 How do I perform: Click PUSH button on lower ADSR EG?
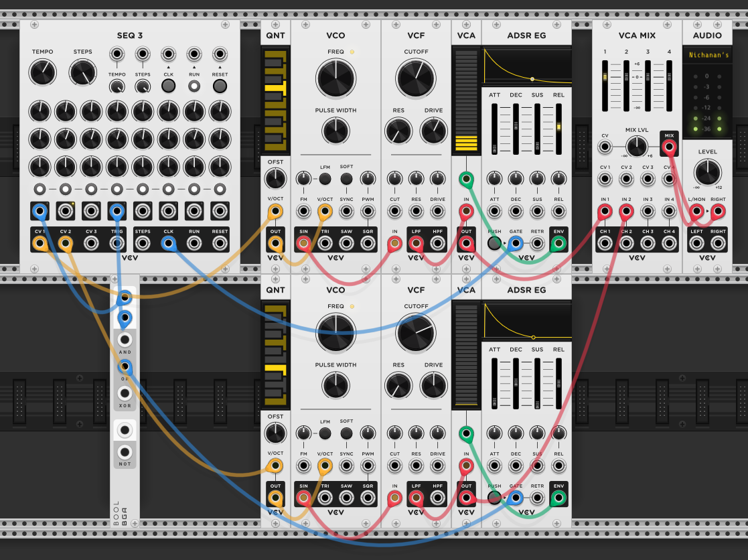(494, 498)
